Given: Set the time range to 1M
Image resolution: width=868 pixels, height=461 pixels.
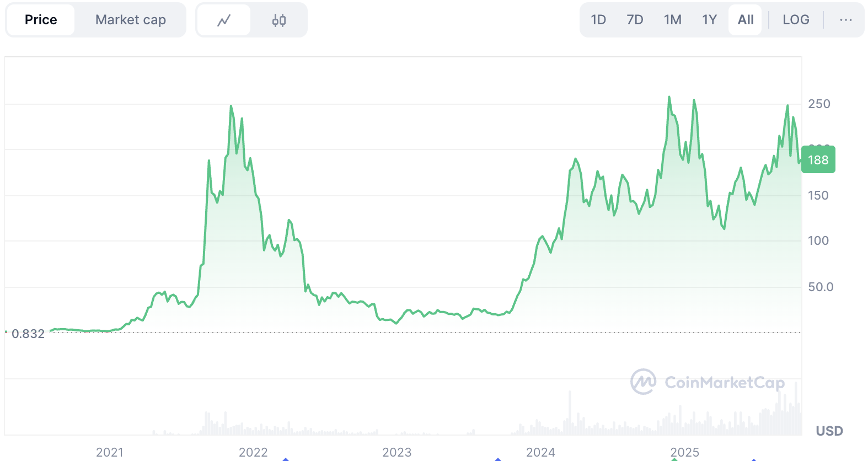Looking at the screenshot, I should [x=673, y=20].
